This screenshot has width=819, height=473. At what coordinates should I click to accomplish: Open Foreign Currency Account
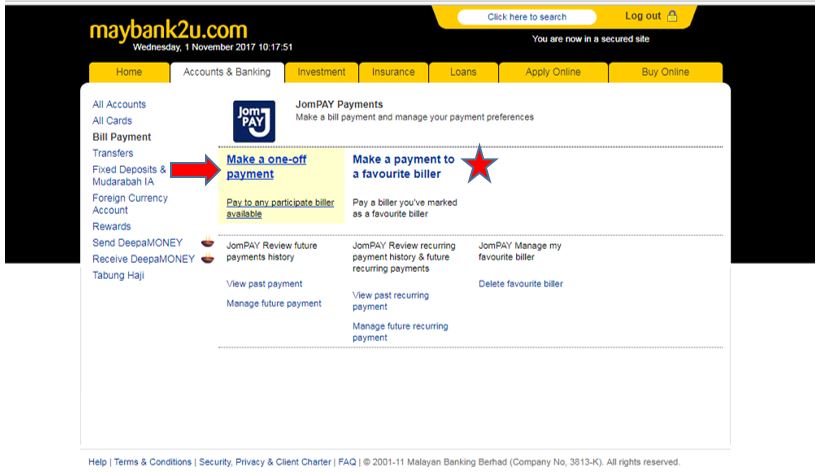pyautogui.click(x=130, y=204)
